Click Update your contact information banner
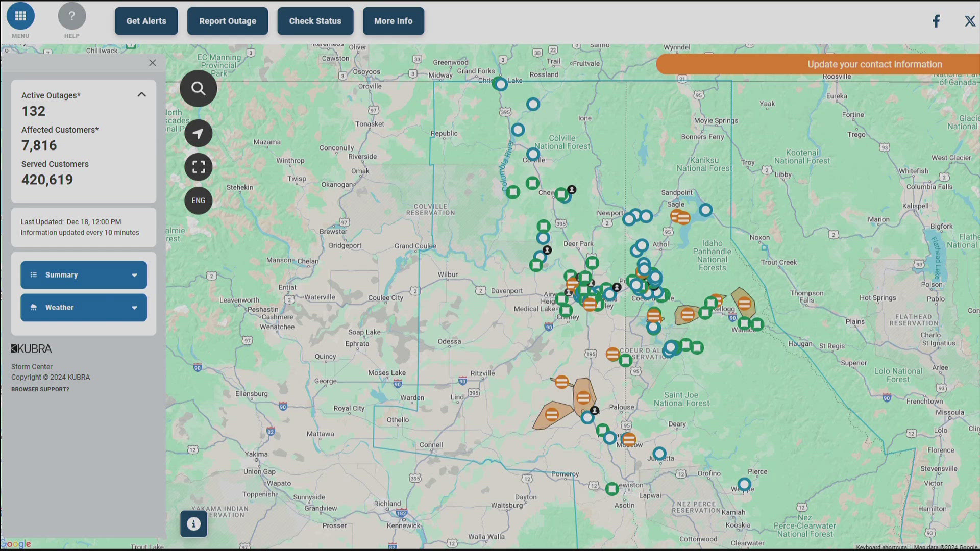The image size is (980, 551). tap(818, 64)
